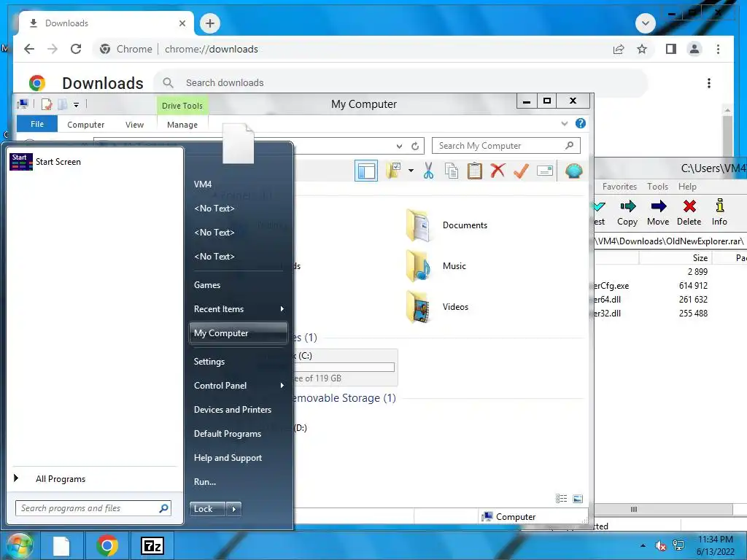Click the Cut scissors icon
Viewport: 747px width, 560px height.
tap(428, 171)
